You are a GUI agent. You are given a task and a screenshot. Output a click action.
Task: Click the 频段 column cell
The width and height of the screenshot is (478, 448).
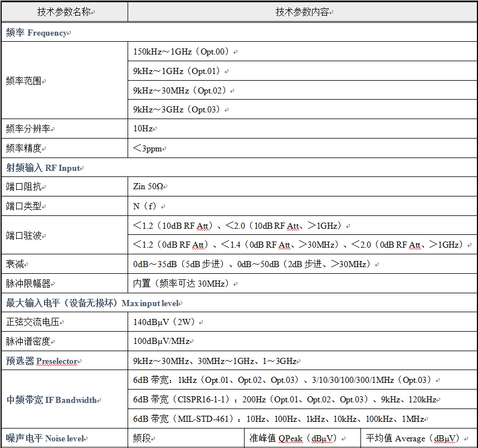(186, 438)
